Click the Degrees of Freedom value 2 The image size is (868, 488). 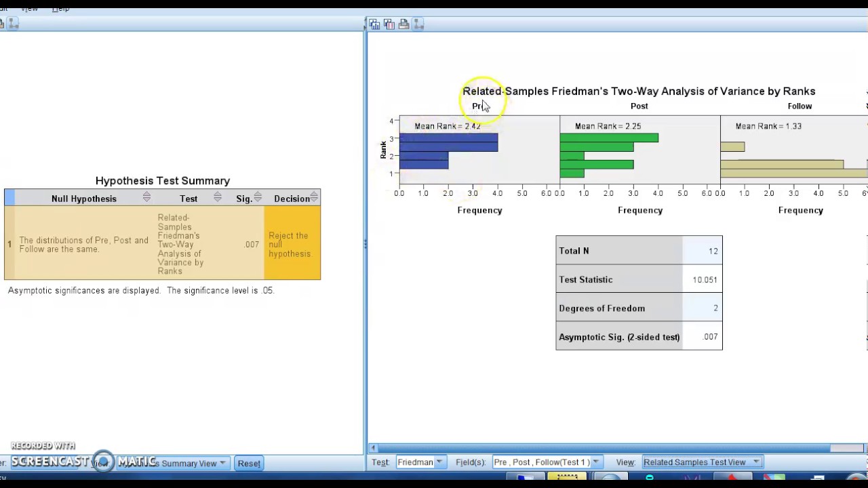click(x=715, y=308)
